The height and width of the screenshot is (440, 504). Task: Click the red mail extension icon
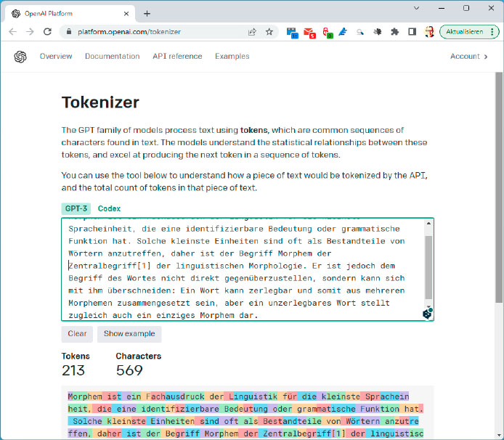(309, 32)
